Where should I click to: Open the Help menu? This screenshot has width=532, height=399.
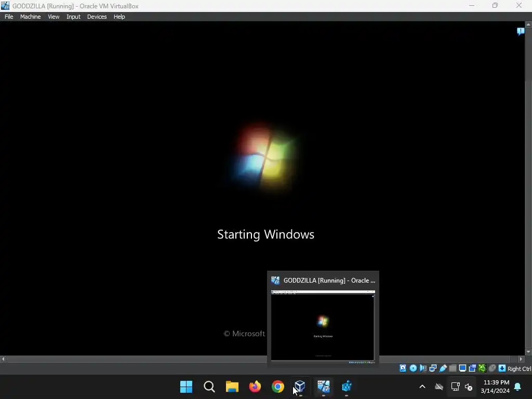coord(119,17)
